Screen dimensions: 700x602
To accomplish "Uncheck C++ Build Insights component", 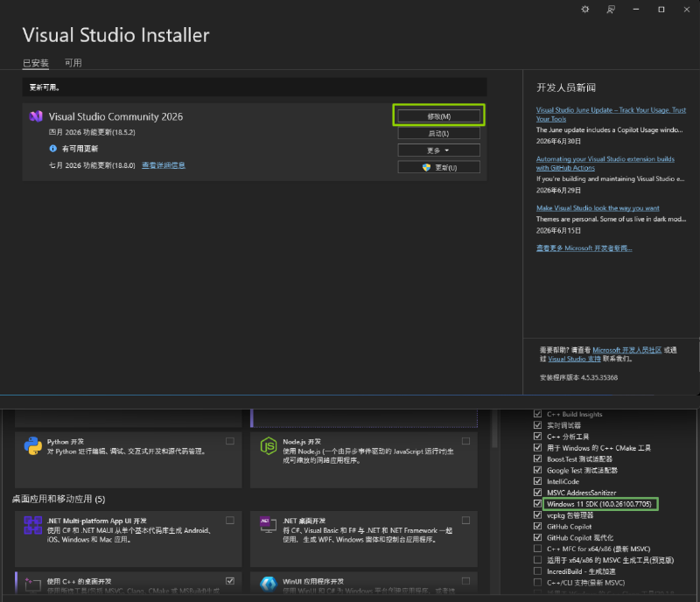I will point(537,414).
